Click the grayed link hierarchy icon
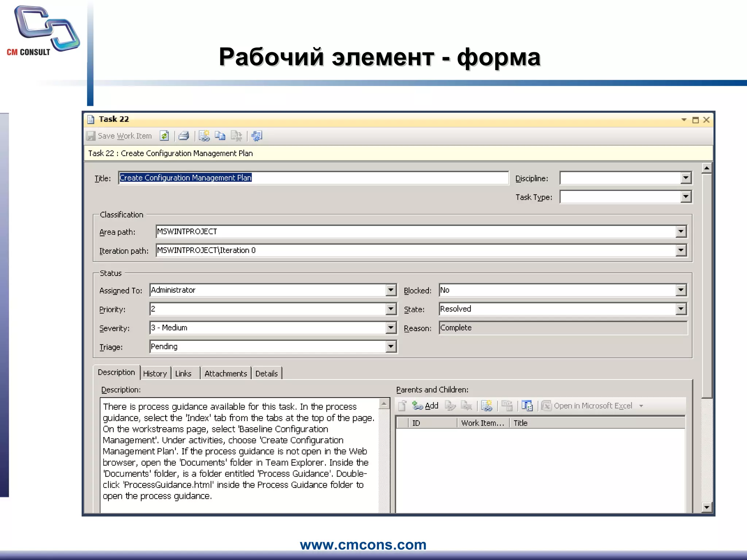747x560 pixels. pos(507,406)
